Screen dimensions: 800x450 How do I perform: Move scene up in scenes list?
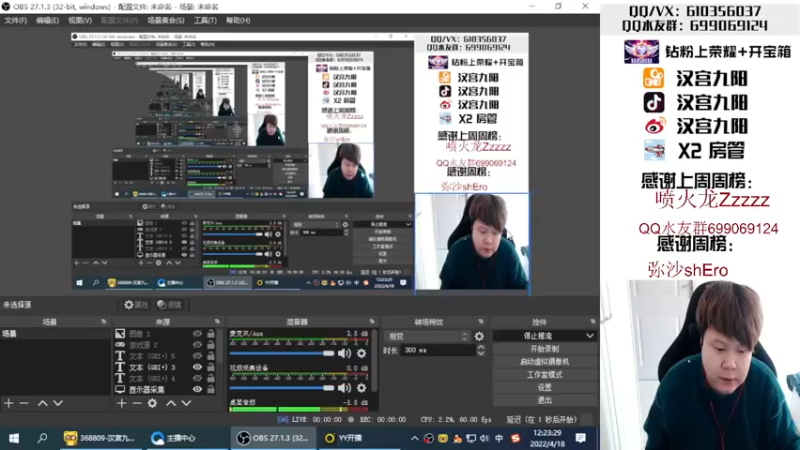pyautogui.click(x=42, y=403)
